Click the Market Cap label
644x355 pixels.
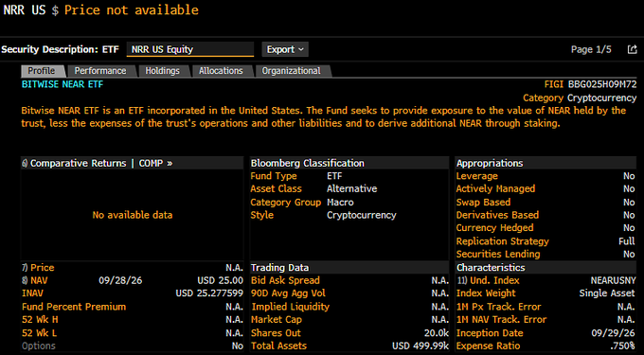pyautogui.click(x=277, y=320)
